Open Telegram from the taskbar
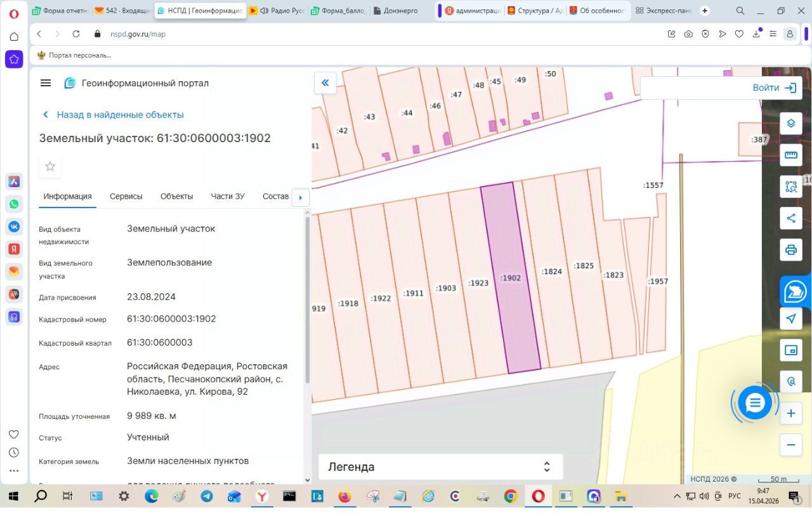812x526 pixels. 207,496
